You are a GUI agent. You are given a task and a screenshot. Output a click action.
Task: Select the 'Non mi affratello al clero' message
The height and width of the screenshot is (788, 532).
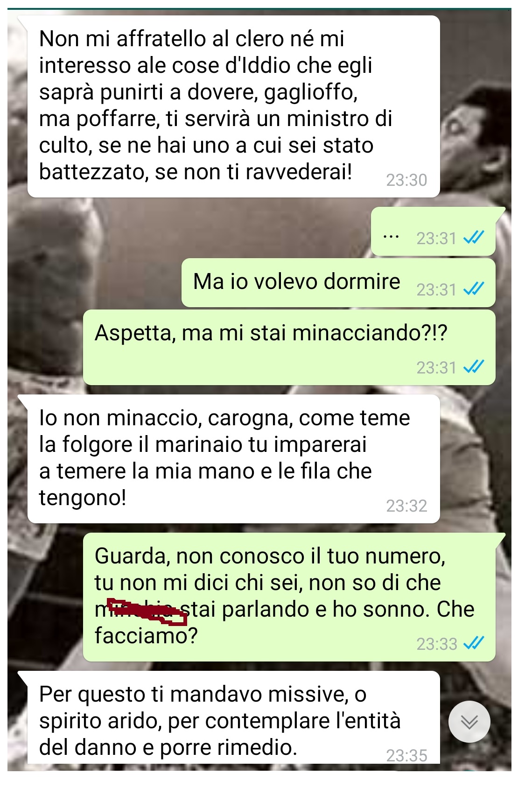coord(234,106)
